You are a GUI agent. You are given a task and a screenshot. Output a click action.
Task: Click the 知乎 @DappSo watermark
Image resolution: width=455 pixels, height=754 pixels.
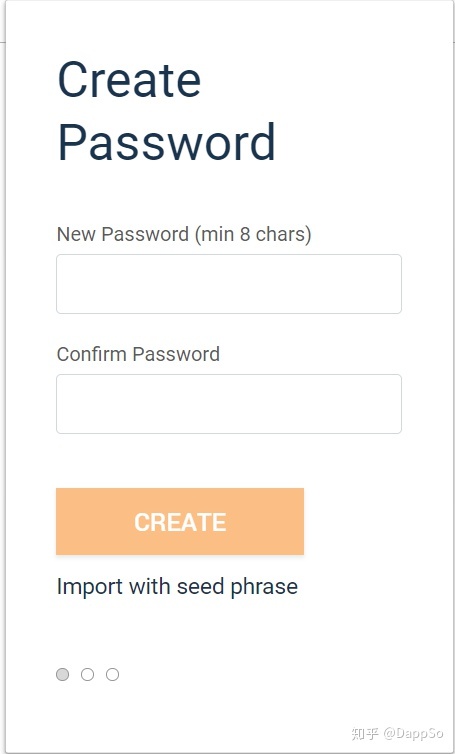397,733
